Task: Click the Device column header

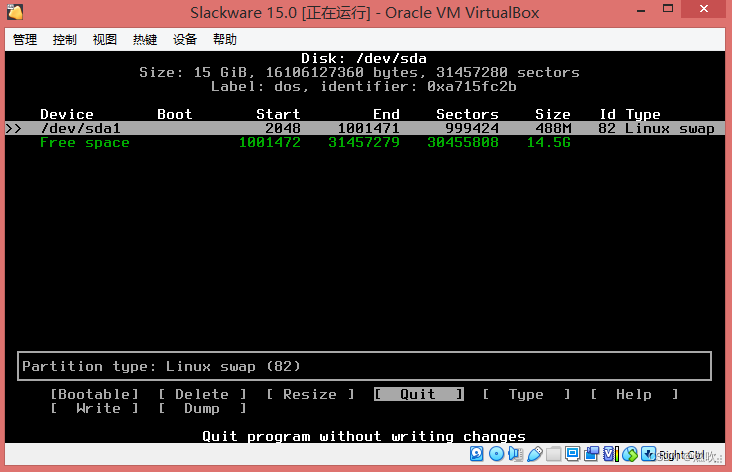Action: (67, 114)
